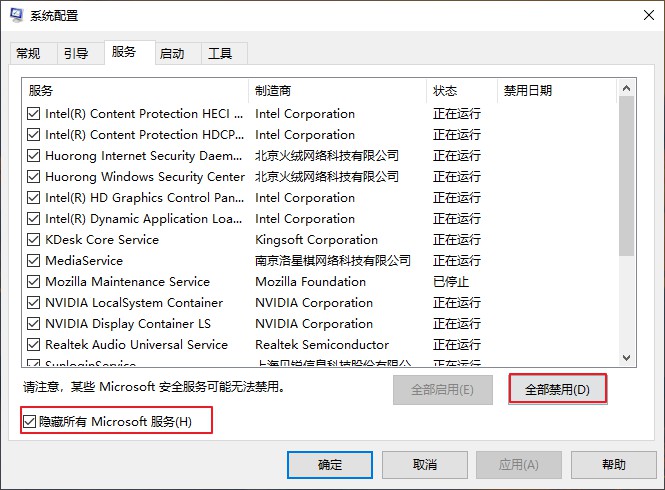The width and height of the screenshot is (665, 490).
Task: Click the 确定 button
Action: pyautogui.click(x=330, y=465)
